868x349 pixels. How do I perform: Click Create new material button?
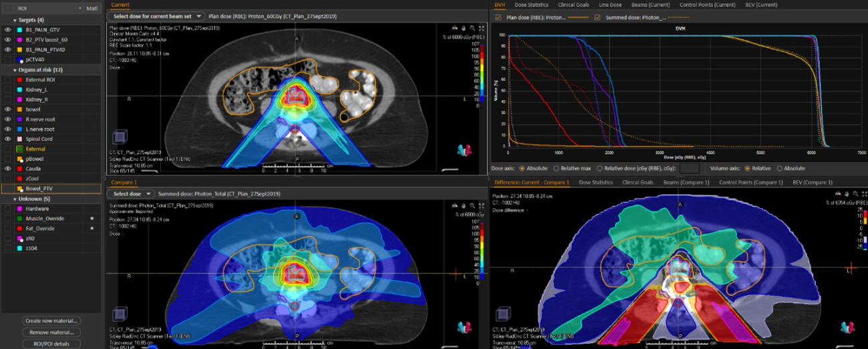(51, 321)
